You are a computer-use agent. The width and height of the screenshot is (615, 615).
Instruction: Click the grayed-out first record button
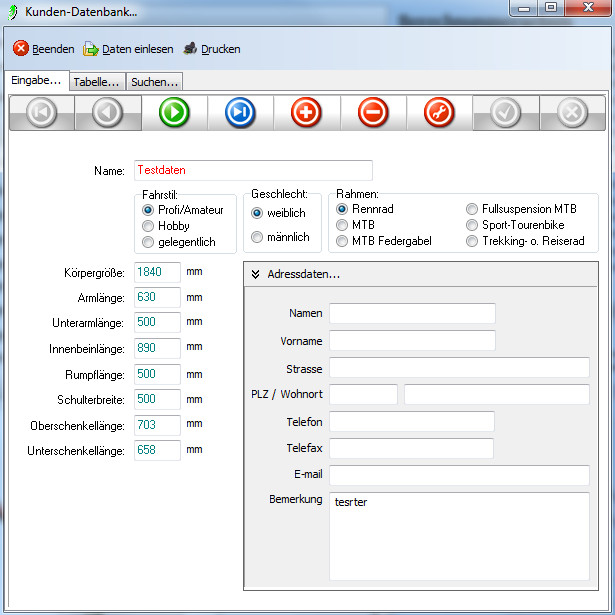(41, 113)
